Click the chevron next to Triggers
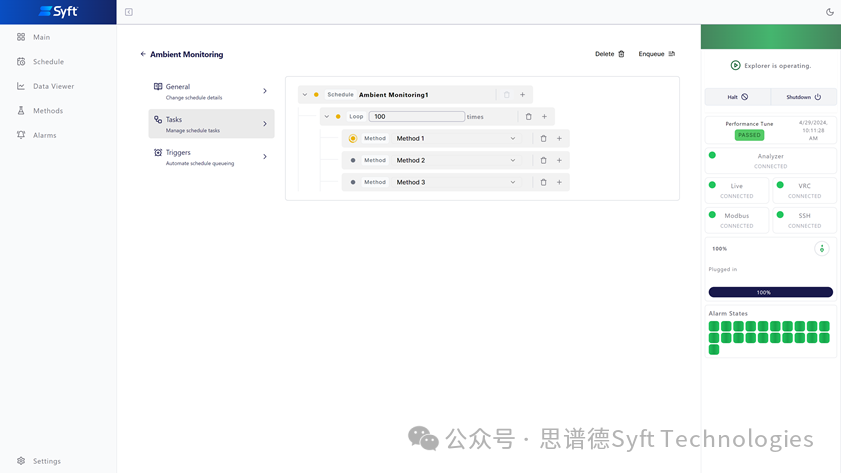This screenshot has width=841, height=473. [265, 157]
